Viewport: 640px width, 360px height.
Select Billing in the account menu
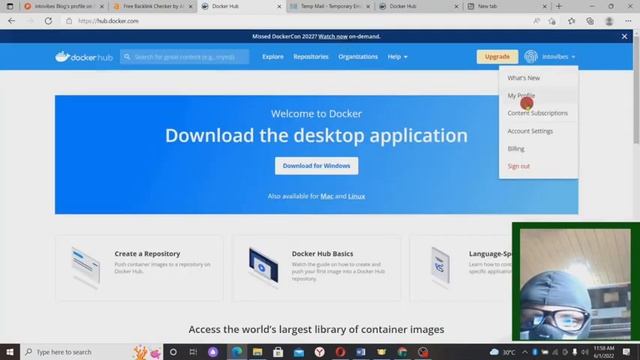516,149
